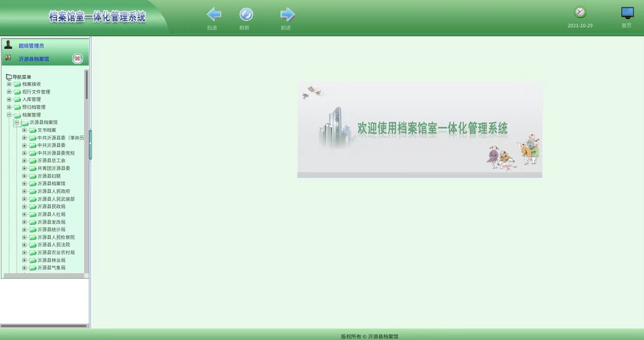Click the sidebar collapse handle on panel divider

coord(90,145)
